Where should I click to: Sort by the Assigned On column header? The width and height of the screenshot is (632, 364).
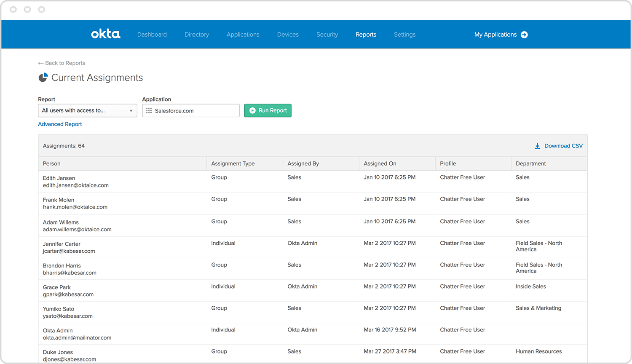pos(380,163)
